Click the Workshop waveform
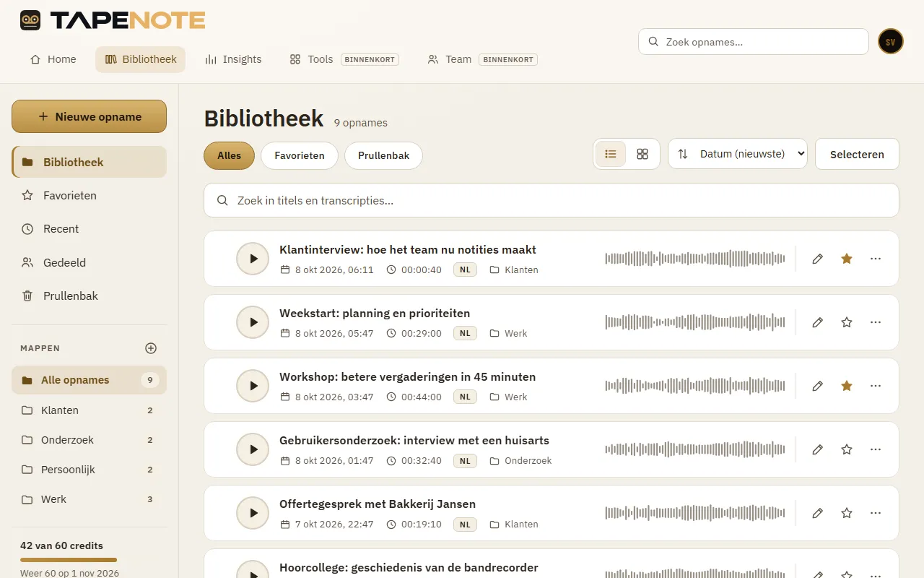 click(x=695, y=386)
